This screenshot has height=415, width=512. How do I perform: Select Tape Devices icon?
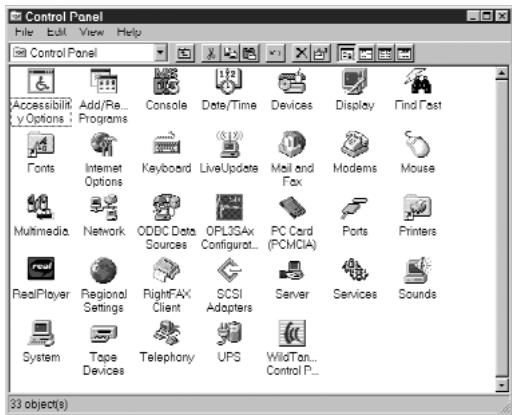[104, 333]
